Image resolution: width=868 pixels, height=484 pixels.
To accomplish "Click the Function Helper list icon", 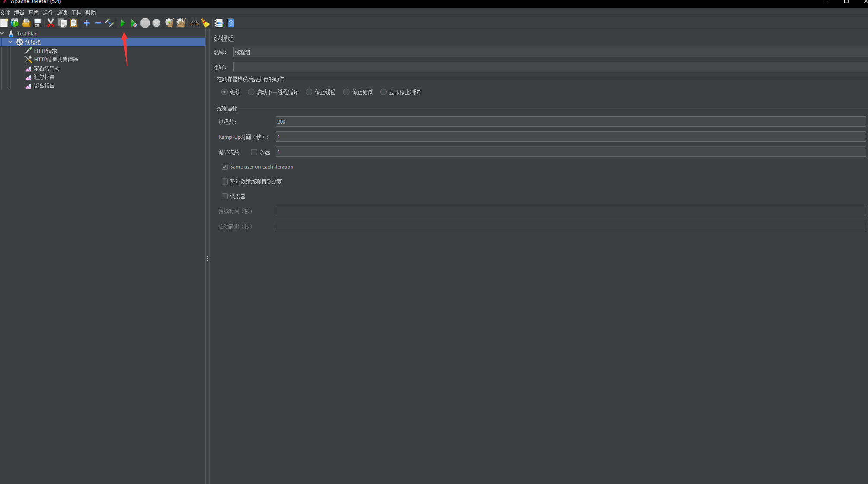I will [219, 23].
